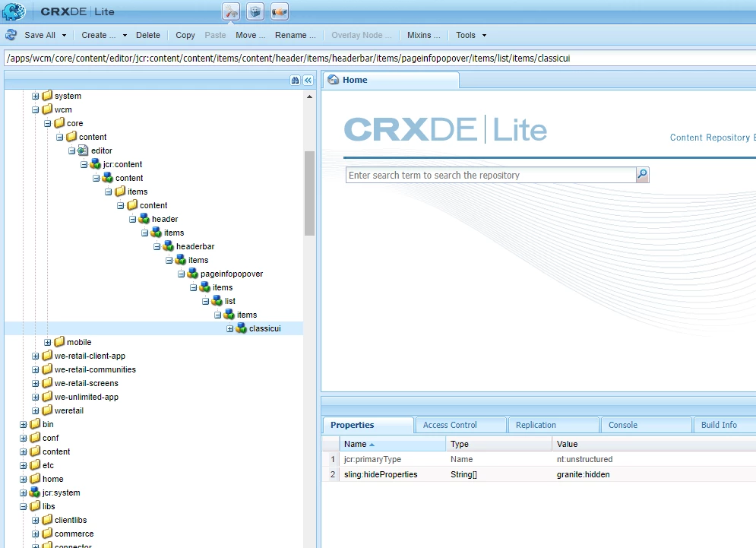This screenshot has width=756, height=548.
Task: Click the Home tab house icon
Action: click(x=333, y=80)
